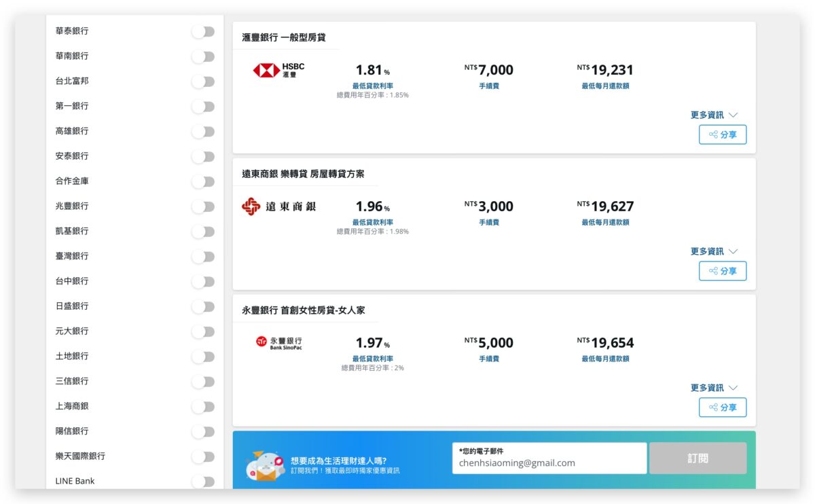Toggle the 元大銀行 filter switch
Viewport: 815px width, 504px height.
pos(203,331)
